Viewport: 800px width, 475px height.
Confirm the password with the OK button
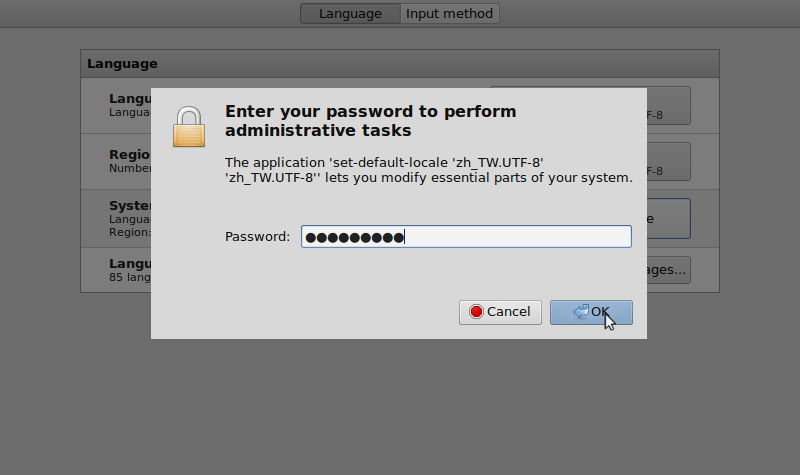tap(591, 312)
